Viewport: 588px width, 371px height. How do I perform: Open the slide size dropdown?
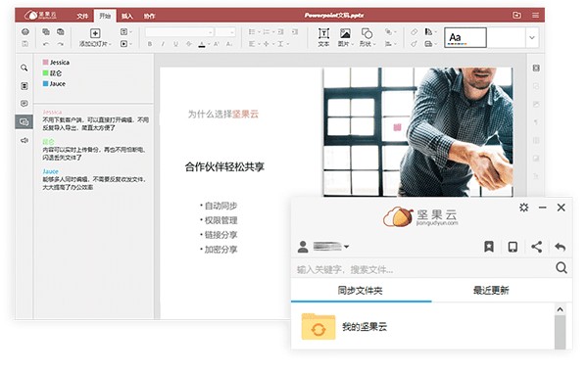pyautogui.click(x=430, y=44)
